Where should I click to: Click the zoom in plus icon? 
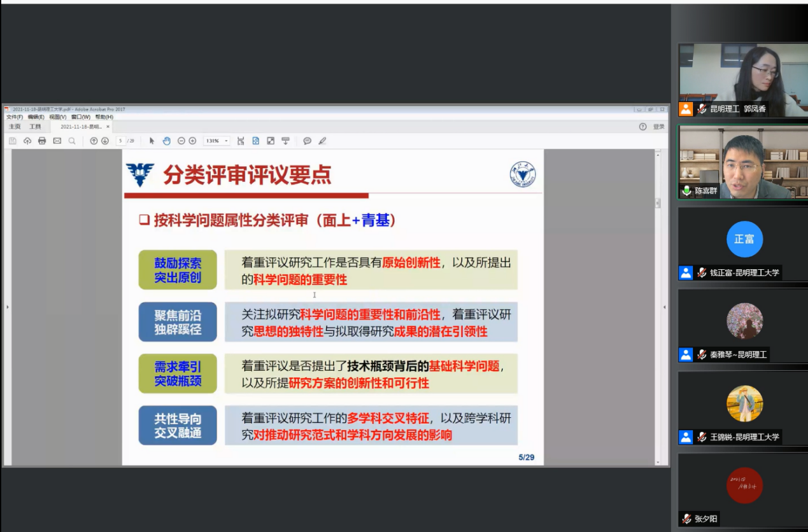tap(192, 141)
